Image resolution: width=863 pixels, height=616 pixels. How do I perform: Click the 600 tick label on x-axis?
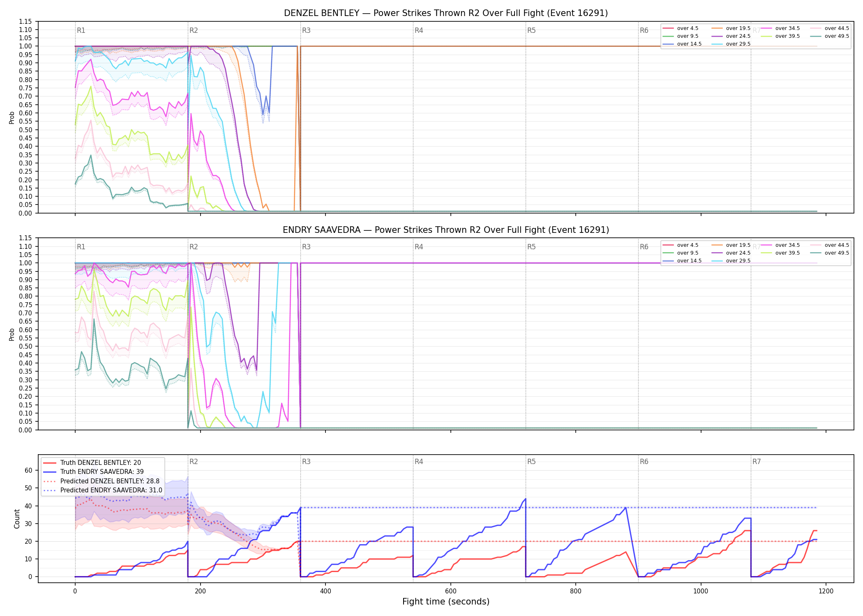coord(451,591)
